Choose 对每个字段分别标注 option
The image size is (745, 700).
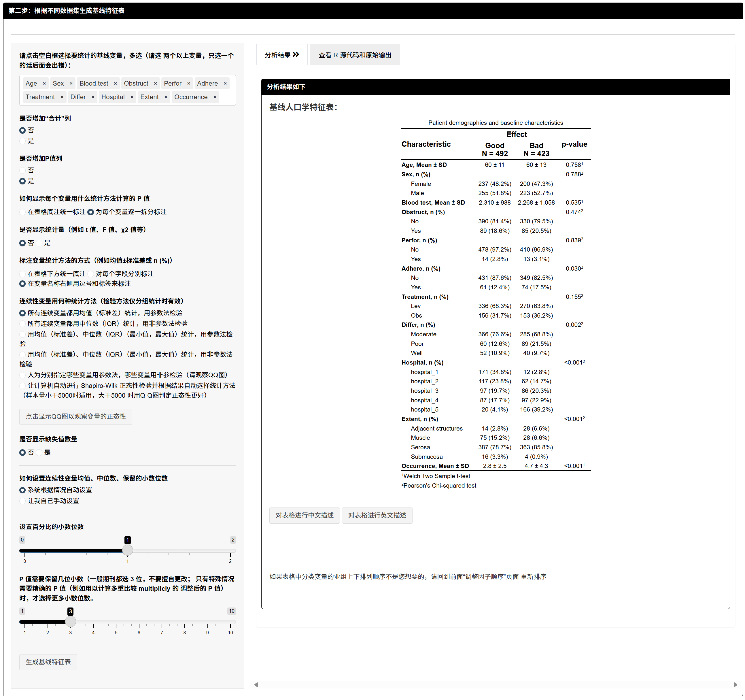(91, 274)
